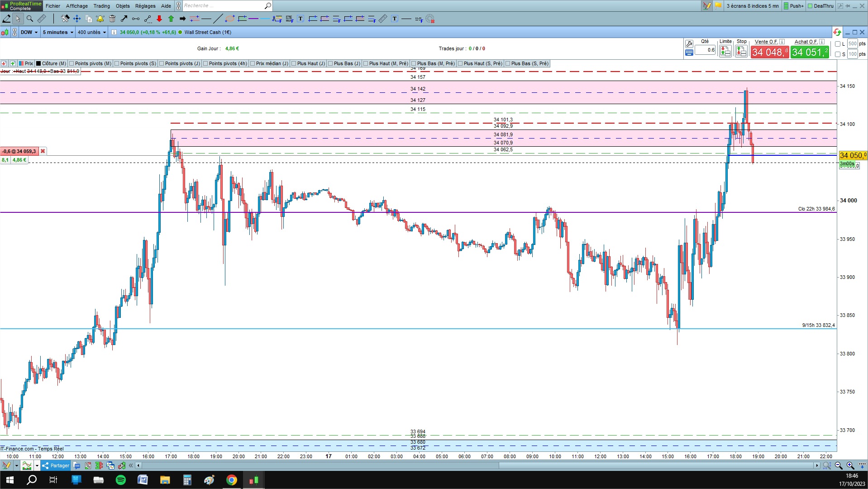
Task: Open the Objets menu
Action: tap(123, 6)
